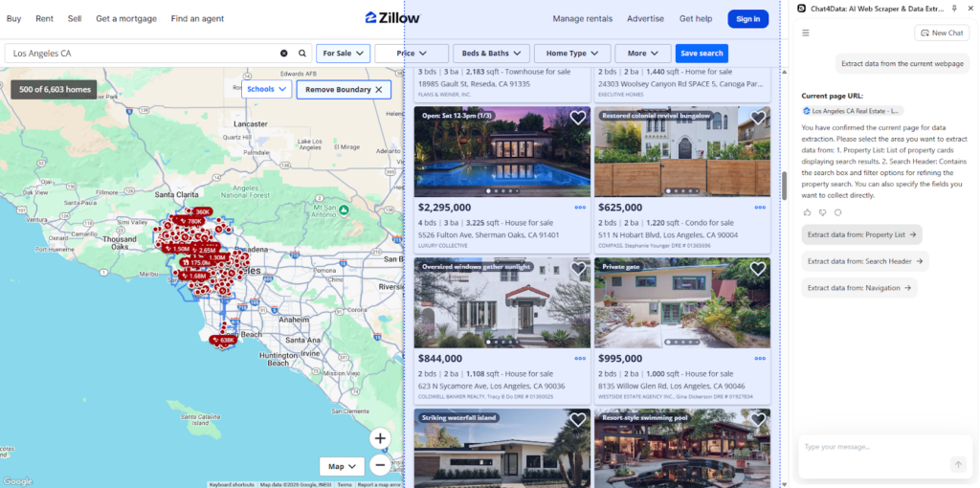Choose Extract data from: Property List
The width and height of the screenshot is (980, 488).
861,234
